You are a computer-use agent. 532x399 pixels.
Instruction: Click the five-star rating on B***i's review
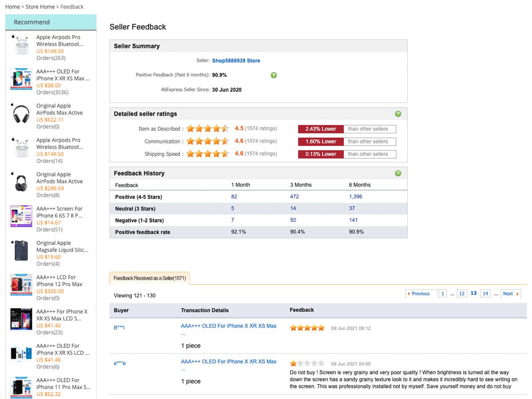pos(306,327)
